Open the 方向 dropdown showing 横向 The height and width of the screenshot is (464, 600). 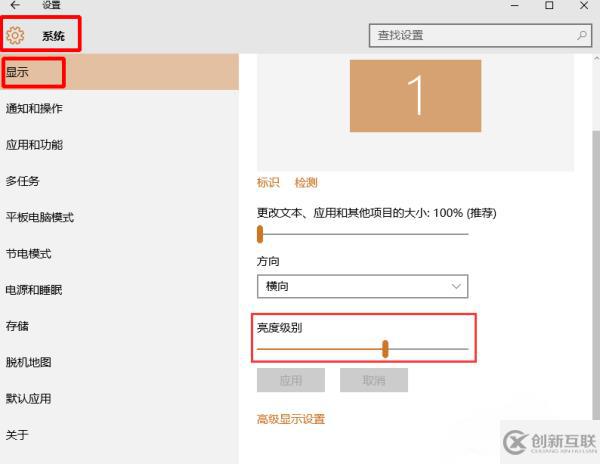[x=362, y=286]
